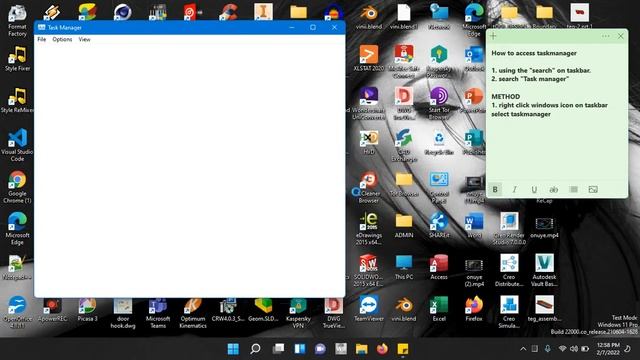Select the Access desktop icon
640x360 pixels.
click(439, 267)
